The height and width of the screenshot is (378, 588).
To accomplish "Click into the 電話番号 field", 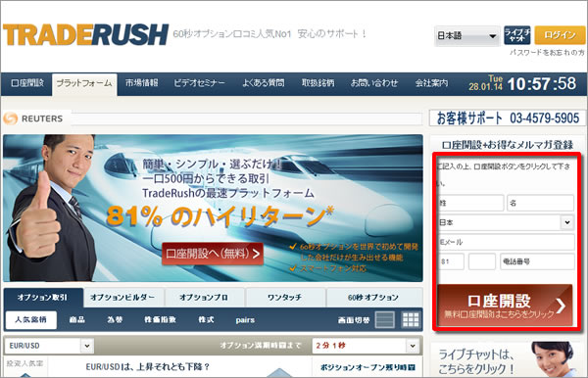I will click(537, 261).
